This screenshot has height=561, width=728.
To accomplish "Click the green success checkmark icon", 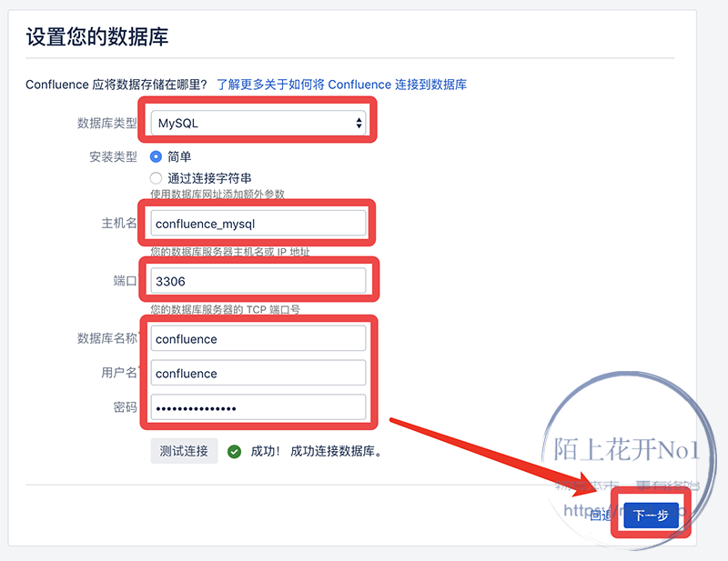I will coord(235,452).
